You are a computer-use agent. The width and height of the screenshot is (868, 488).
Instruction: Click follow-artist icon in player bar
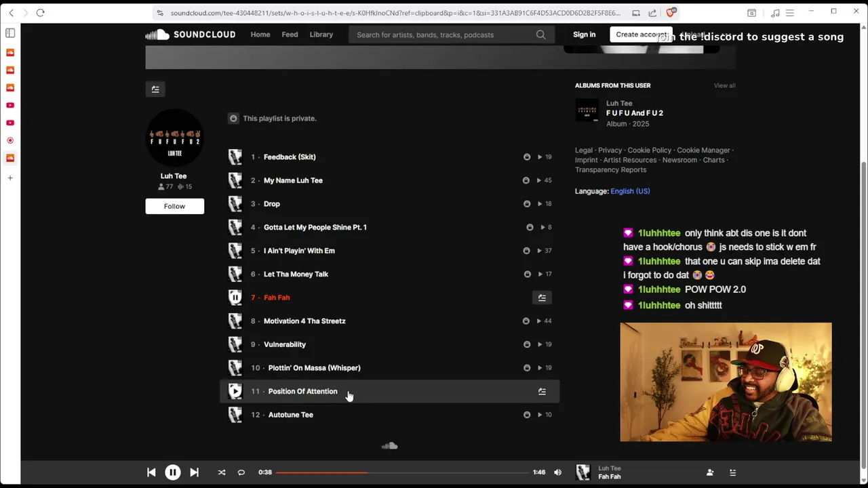point(710,472)
